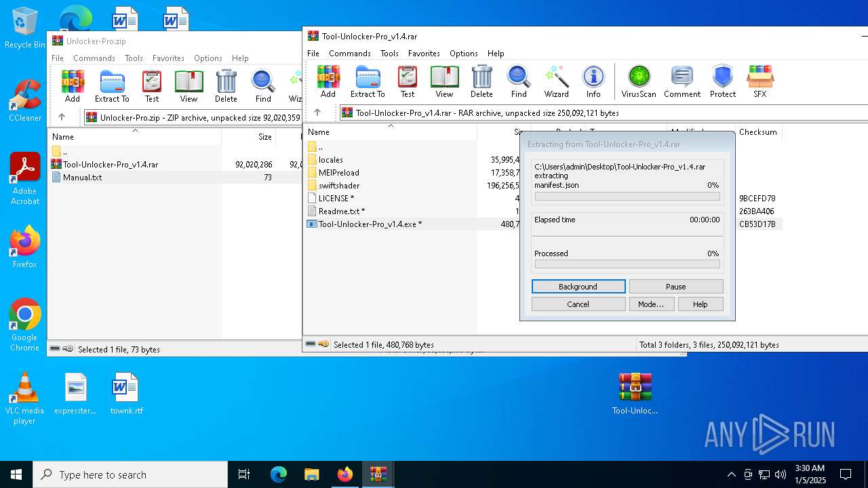Open the Comment tool
Viewport: 868px width, 488px height.
682,82
